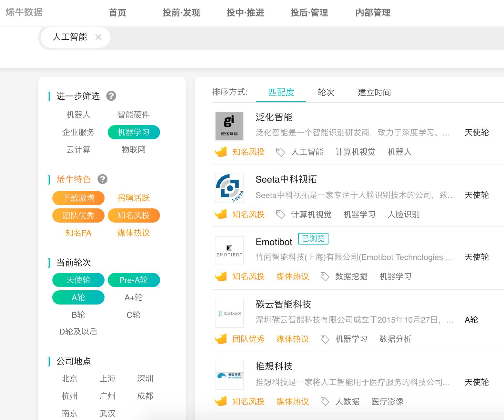Sort results by 匹配度
Viewport: 504px width, 420px height.
point(281,93)
